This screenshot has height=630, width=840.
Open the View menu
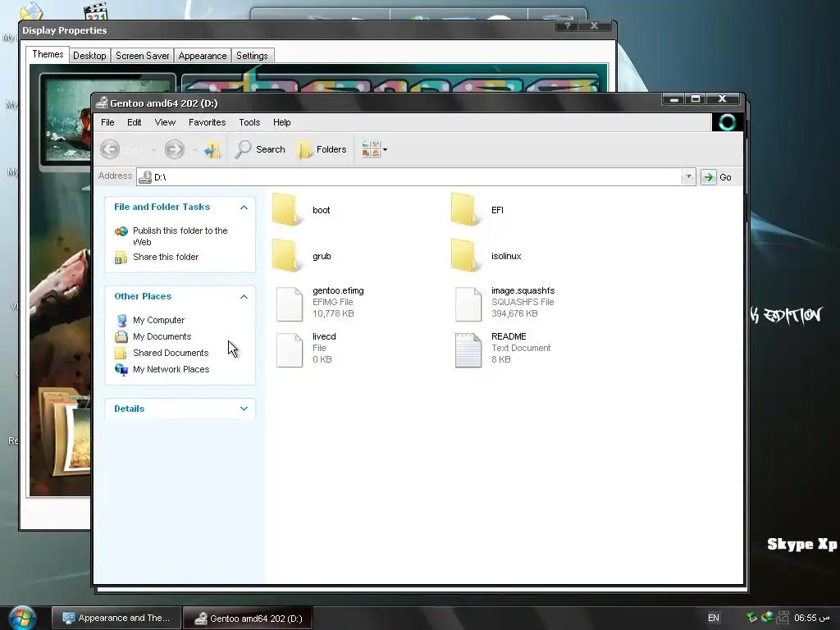click(165, 122)
